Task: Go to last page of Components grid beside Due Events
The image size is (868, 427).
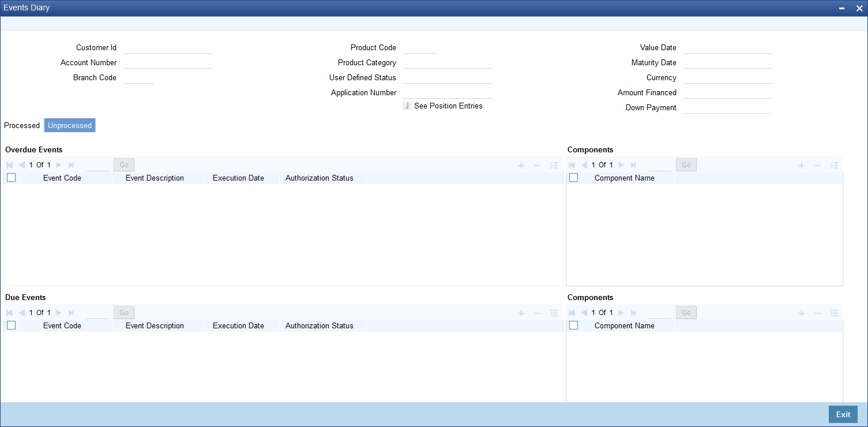Action: [x=633, y=313]
